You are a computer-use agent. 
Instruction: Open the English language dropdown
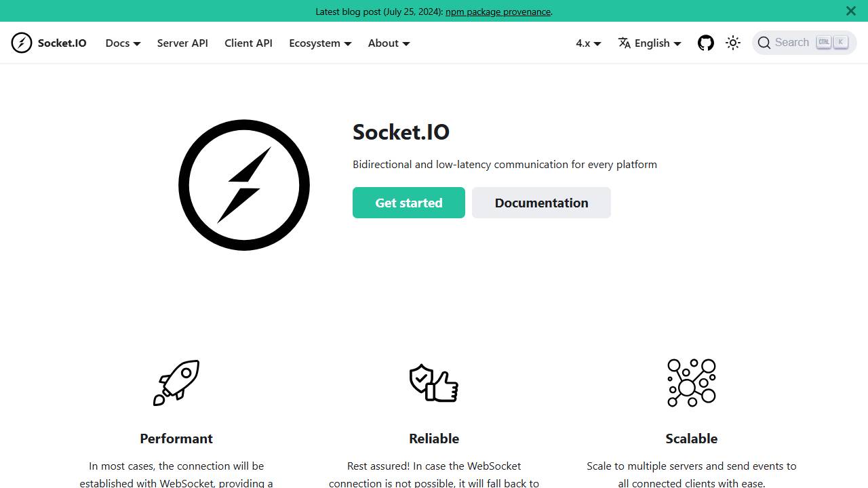650,43
